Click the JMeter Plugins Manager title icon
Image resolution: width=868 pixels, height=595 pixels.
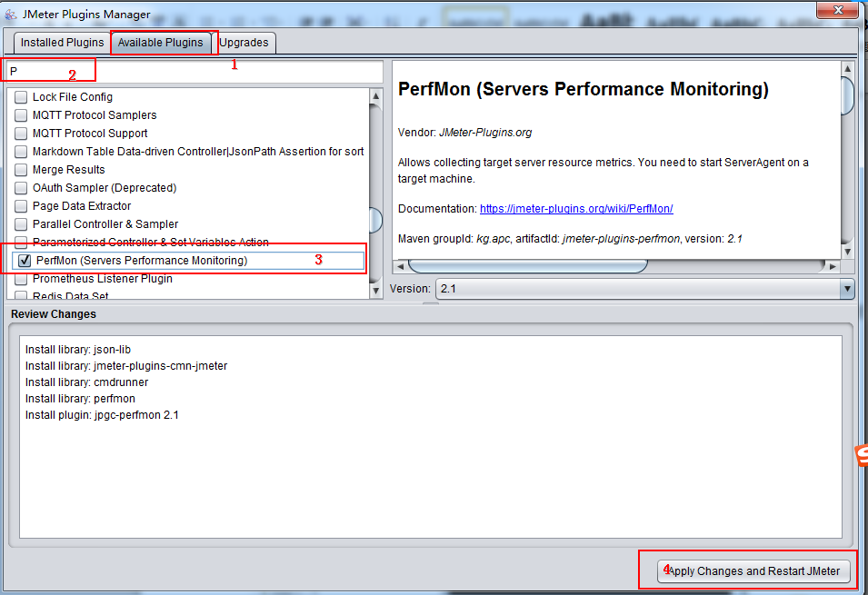point(11,15)
